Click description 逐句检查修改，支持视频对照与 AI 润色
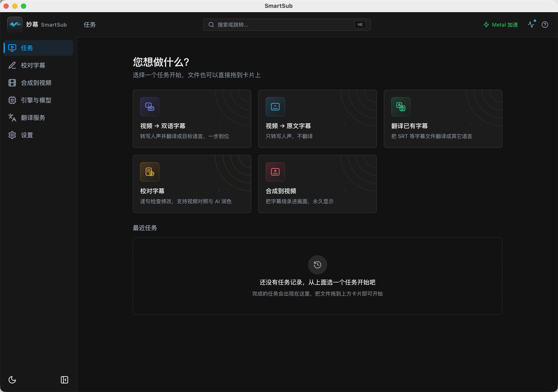Image resolution: width=558 pixels, height=392 pixels. (186, 201)
